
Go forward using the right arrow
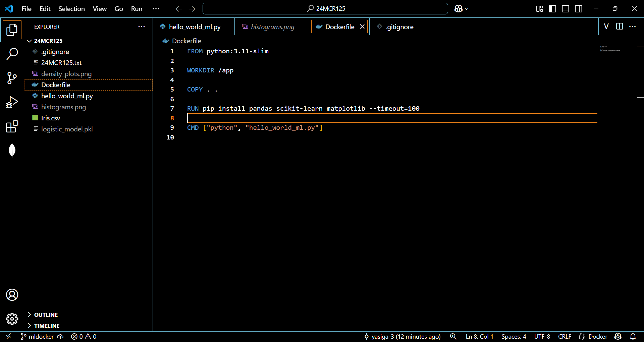tap(192, 9)
